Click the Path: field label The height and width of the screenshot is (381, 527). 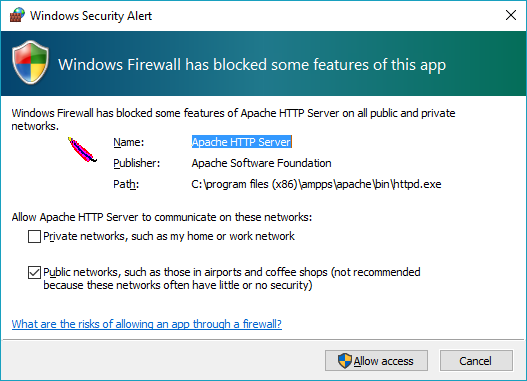[x=126, y=184]
